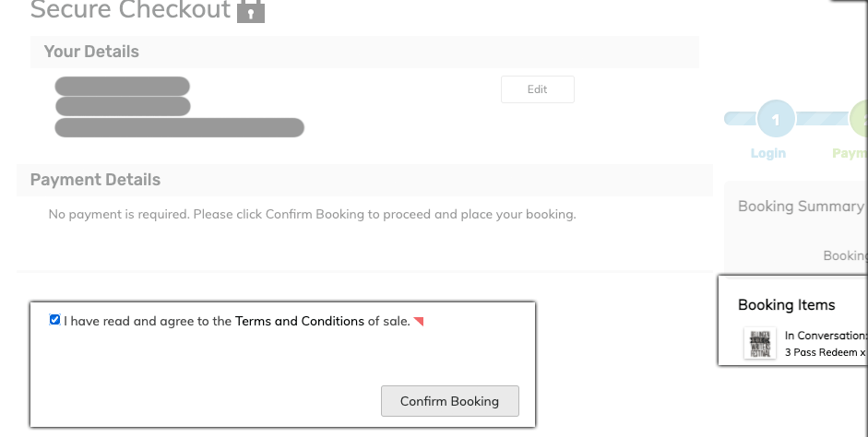Click the Payment Details section header
The height and width of the screenshot is (437, 868).
95,180
